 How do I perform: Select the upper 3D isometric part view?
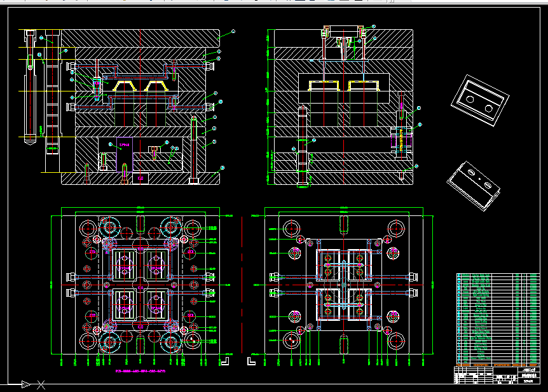[480, 100]
